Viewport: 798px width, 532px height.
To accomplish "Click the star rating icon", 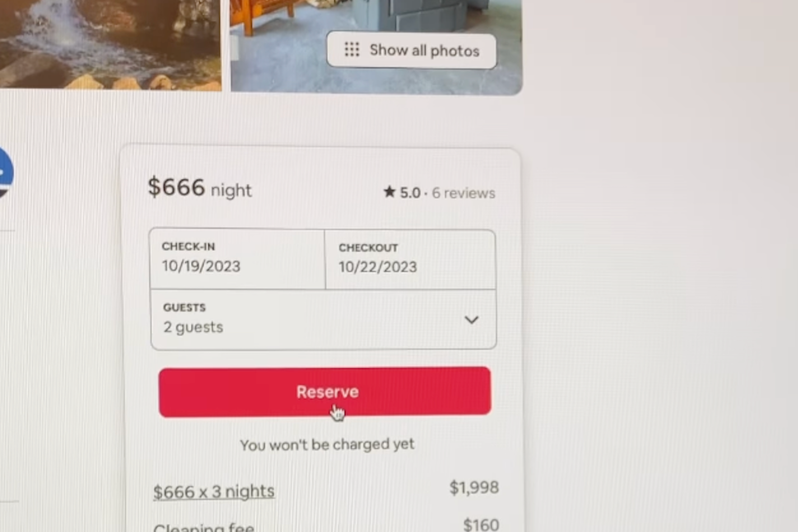I will 389,192.
